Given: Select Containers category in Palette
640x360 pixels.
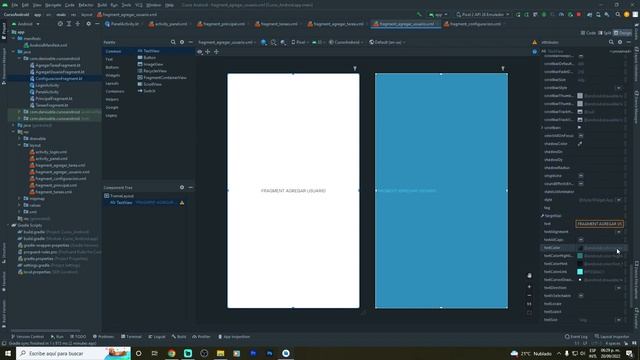Looking at the screenshot, I should point(115,91).
